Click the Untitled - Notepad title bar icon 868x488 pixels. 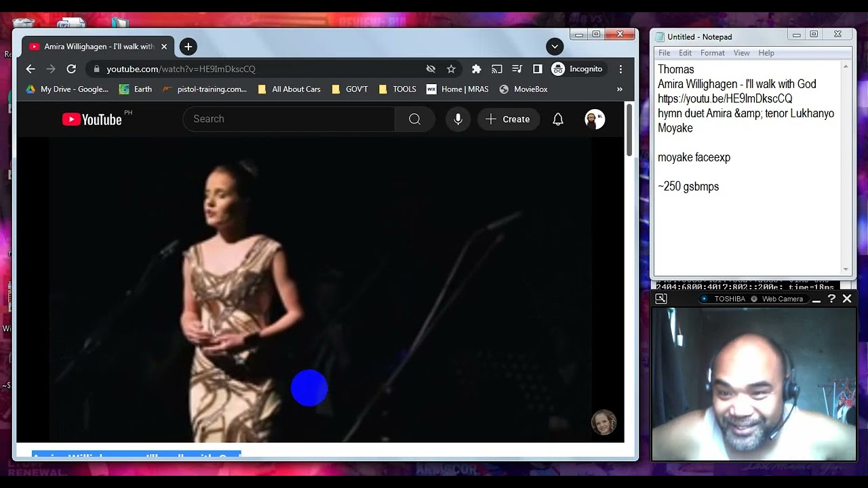(x=660, y=37)
